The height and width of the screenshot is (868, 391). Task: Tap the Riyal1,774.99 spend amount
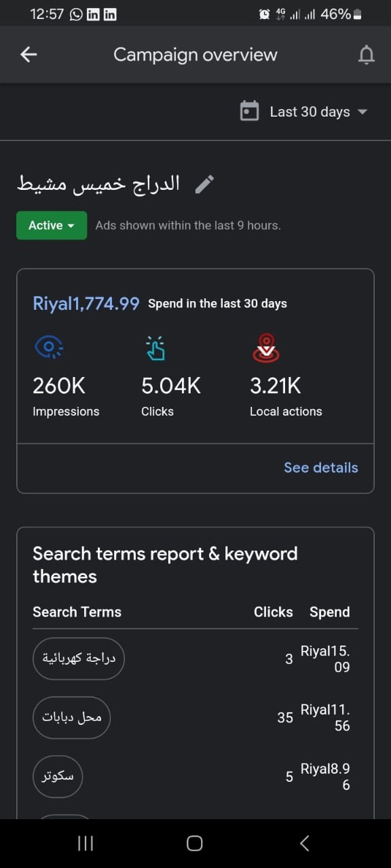tap(86, 304)
